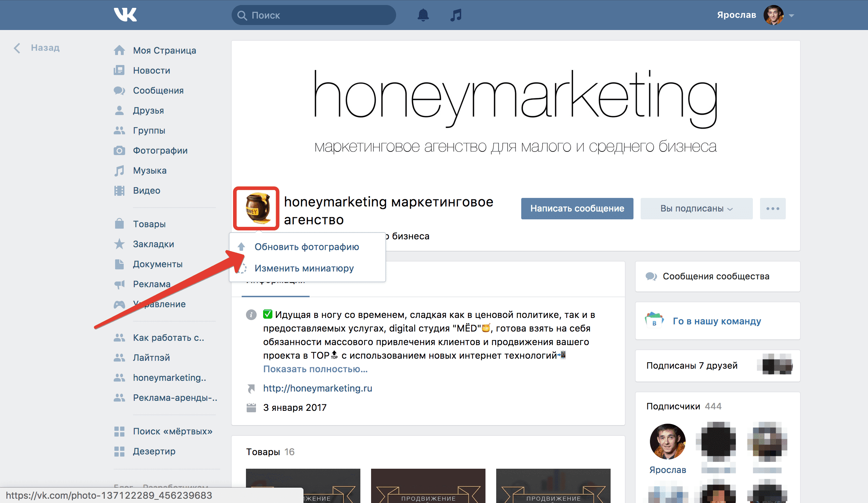Image resolution: width=868 pixels, height=503 pixels.
Task: Click the Го в нашу команду app icon
Action: click(x=654, y=320)
